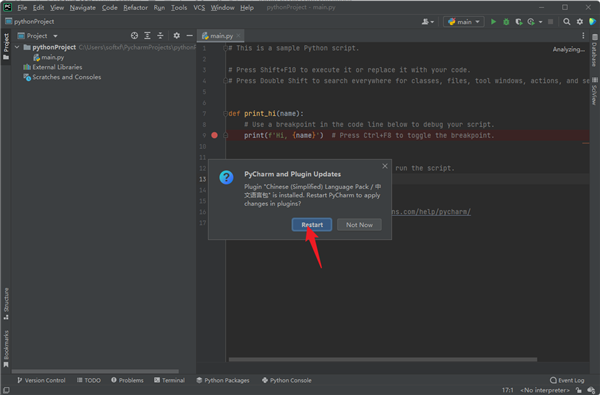Select opened file locate target icon
Viewport: 600px width, 395px height.
click(134, 36)
